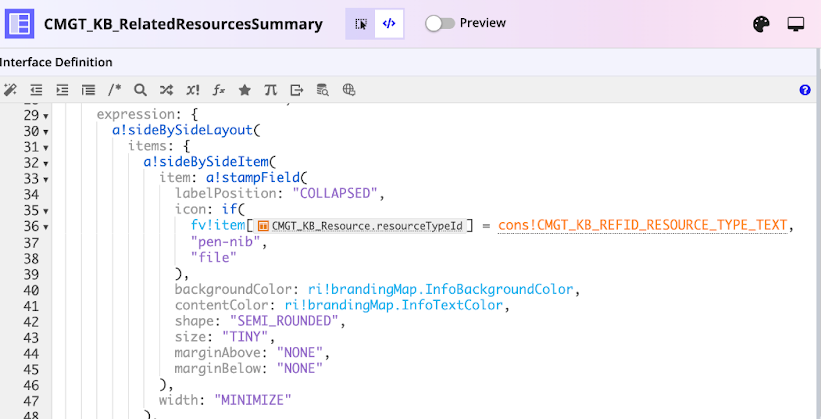Open the blue help question mark

tap(805, 90)
